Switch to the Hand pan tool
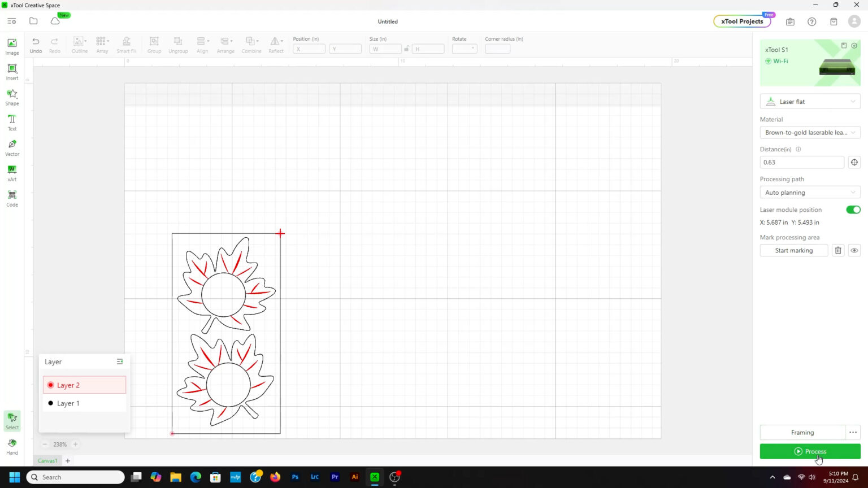868x488 pixels. pyautogui.click(x=12, y=447)
